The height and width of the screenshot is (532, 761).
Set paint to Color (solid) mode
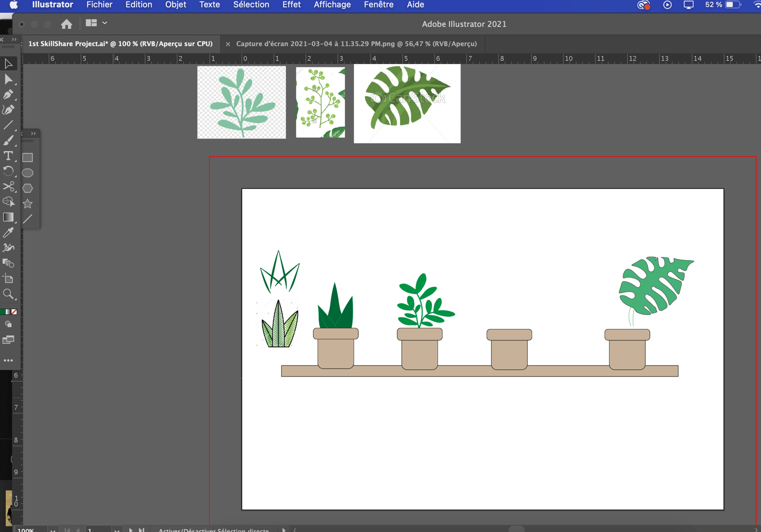click(2, 312)
